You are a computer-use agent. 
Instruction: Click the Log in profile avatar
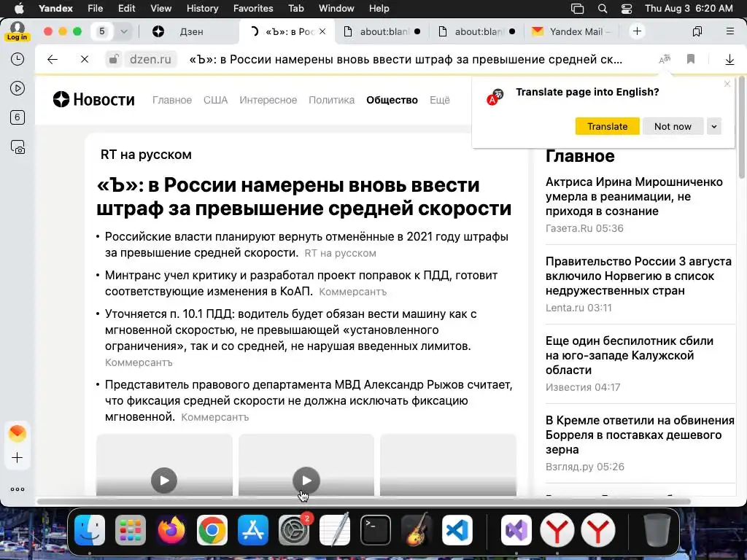pos(18,31)
